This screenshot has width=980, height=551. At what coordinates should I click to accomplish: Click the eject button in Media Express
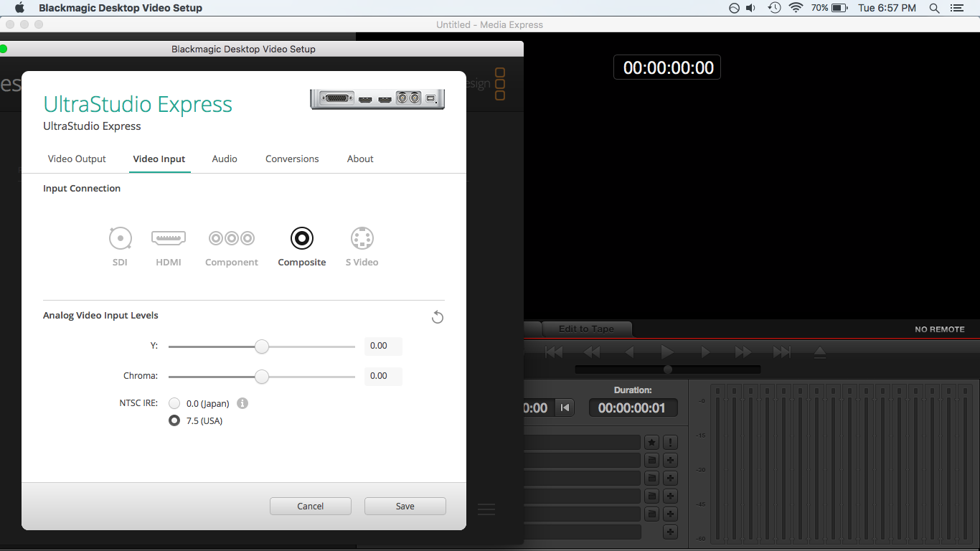click(x=820, y=352)
